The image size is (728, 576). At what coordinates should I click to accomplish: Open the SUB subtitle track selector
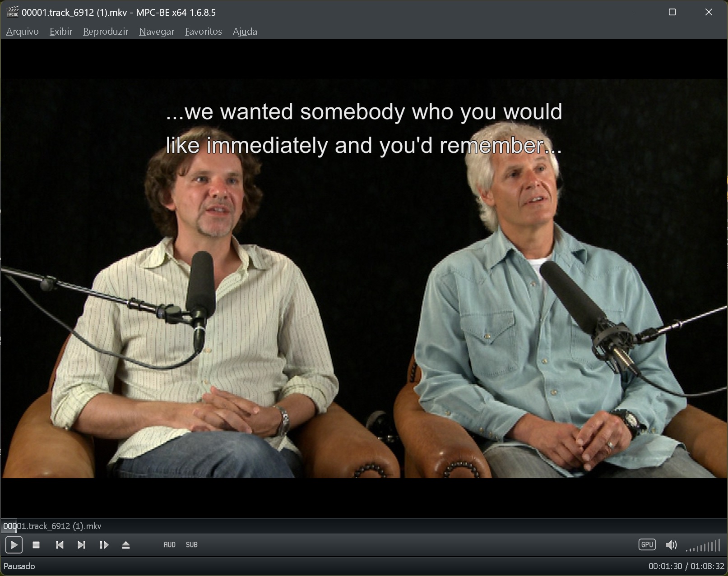click(192, 545)
